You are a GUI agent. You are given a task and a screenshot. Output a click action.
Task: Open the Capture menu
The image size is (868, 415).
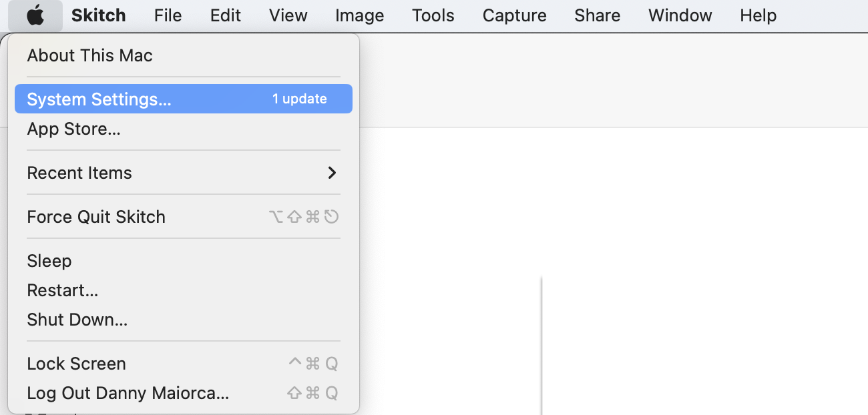pos(515,15)
